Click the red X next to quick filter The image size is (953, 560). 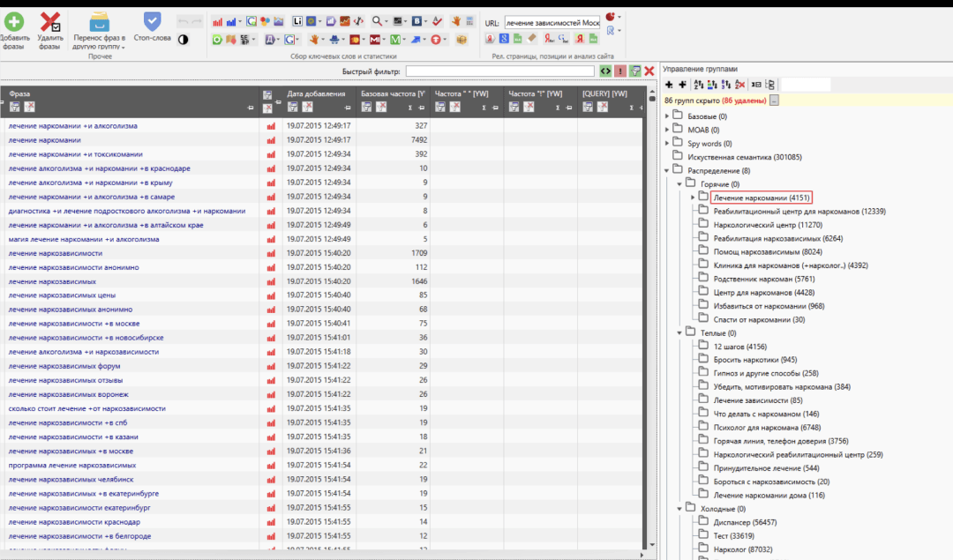[649, 71]
